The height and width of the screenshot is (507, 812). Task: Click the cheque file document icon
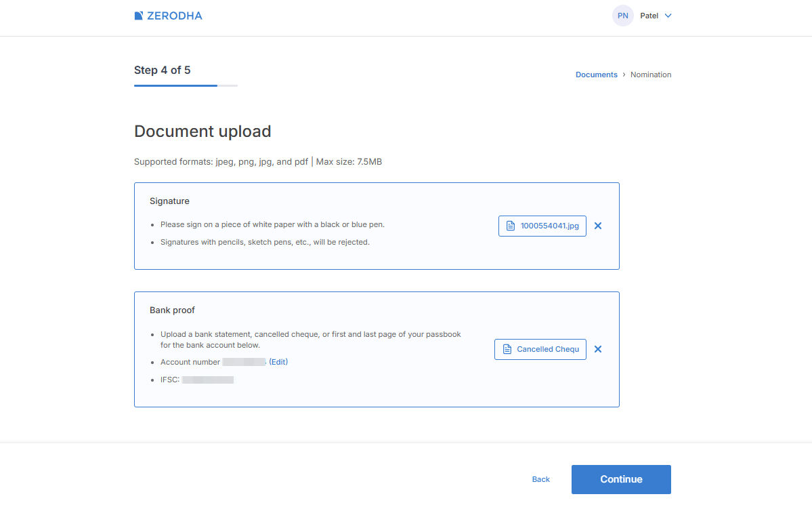tap(507, 349)
